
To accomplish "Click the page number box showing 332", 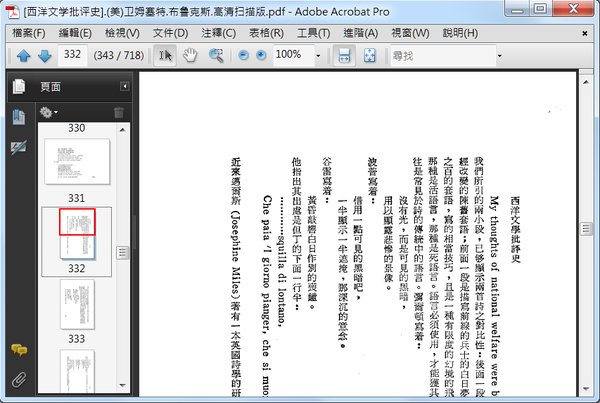I will coord(73,55).
